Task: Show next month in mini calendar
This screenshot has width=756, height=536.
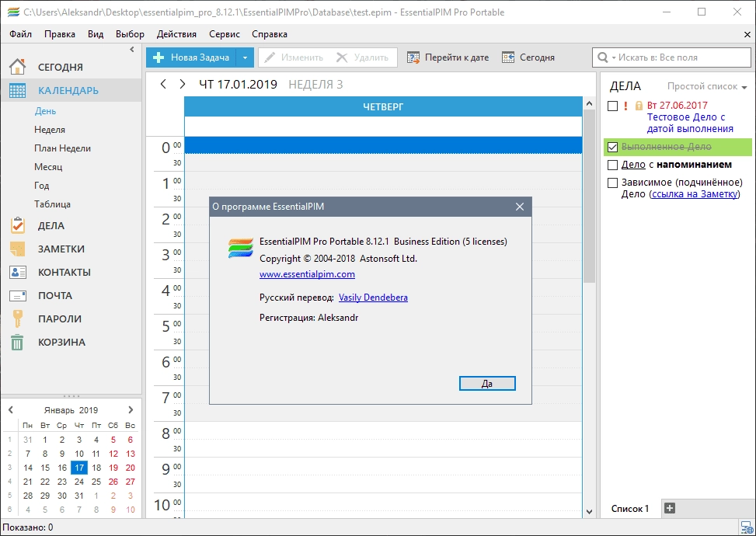Action: [x=131, y=409]
